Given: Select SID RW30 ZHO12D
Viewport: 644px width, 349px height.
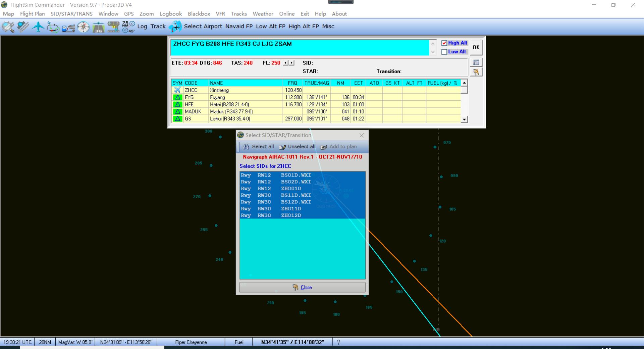Looking at the screenshot, I should [302, 215].
